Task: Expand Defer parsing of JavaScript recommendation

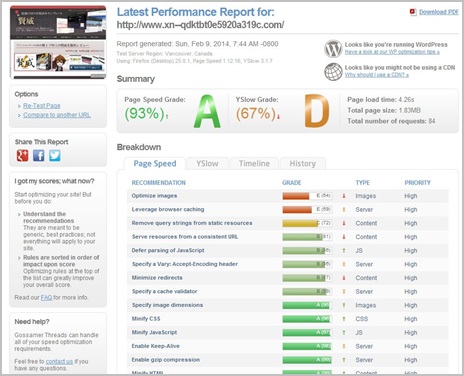Action: coord(168,251)
